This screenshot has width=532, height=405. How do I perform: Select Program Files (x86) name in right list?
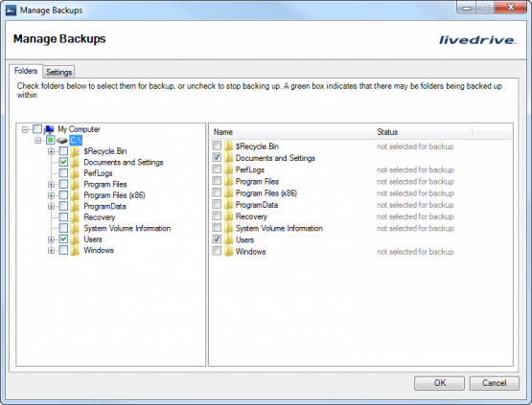tap(266, 193)
